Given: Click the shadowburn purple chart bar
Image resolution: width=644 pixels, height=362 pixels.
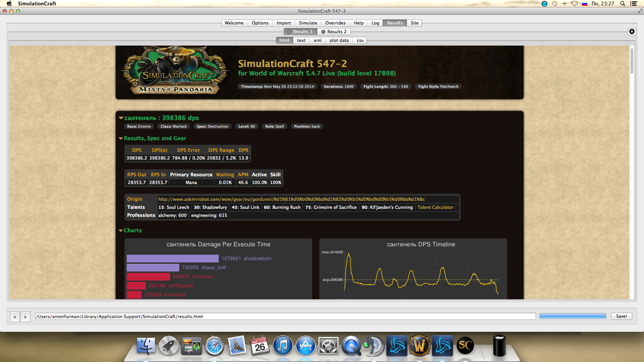Looking at the screenshot, I should click(173, 258).
